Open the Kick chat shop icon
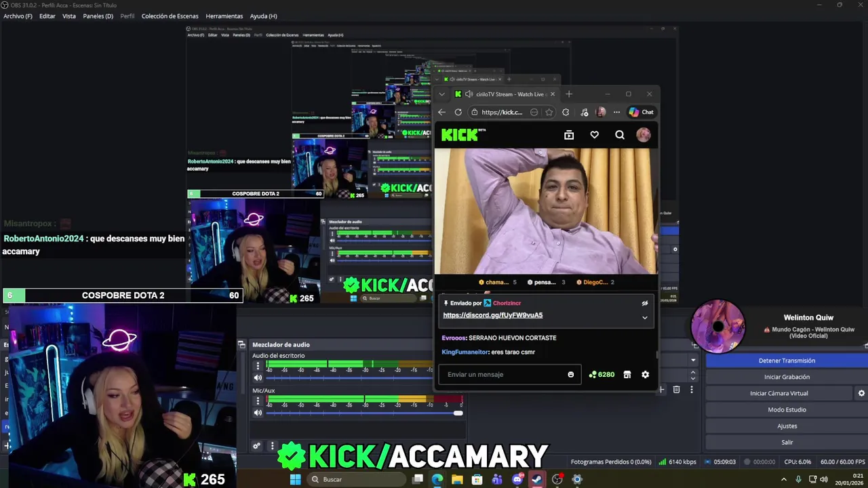The width and height of the screenshot is (868, 488). pos(627,374)
